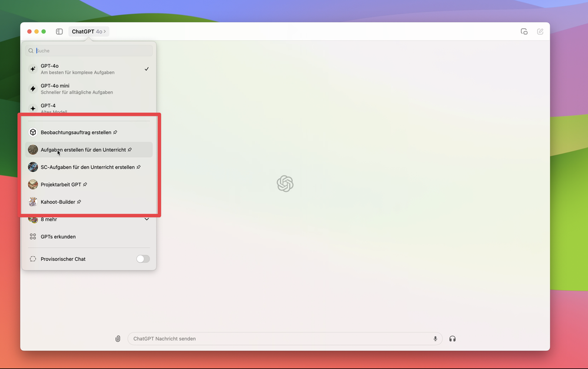Open GPTs erkunden
This screenshot has height=369, width=588.
[89, 237]
